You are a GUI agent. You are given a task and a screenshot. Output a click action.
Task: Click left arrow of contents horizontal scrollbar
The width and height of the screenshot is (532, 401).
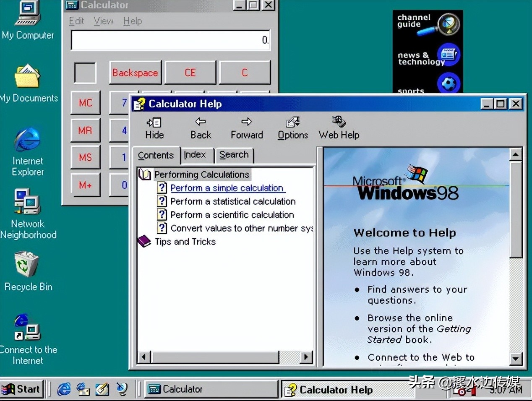coord(144,357)
